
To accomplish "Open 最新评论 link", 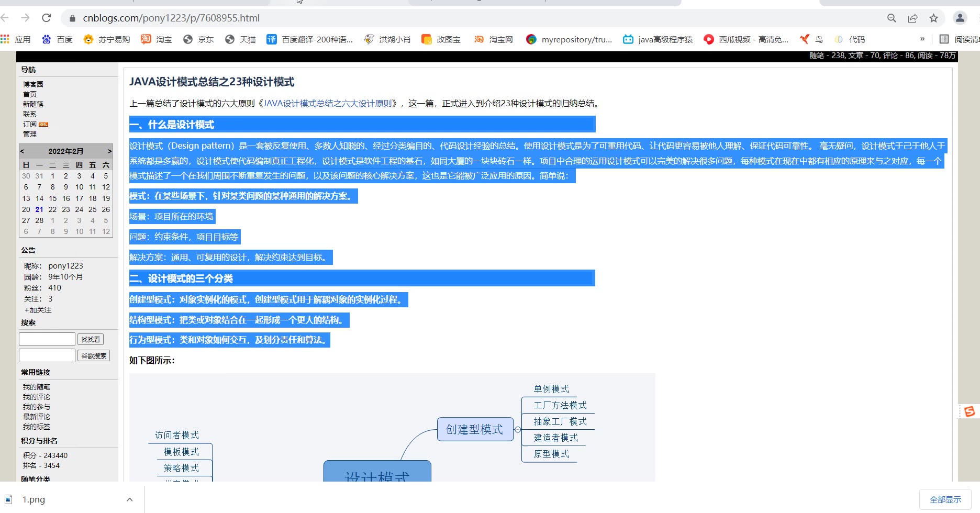I will pyautogui.click(x=37, y=417).
